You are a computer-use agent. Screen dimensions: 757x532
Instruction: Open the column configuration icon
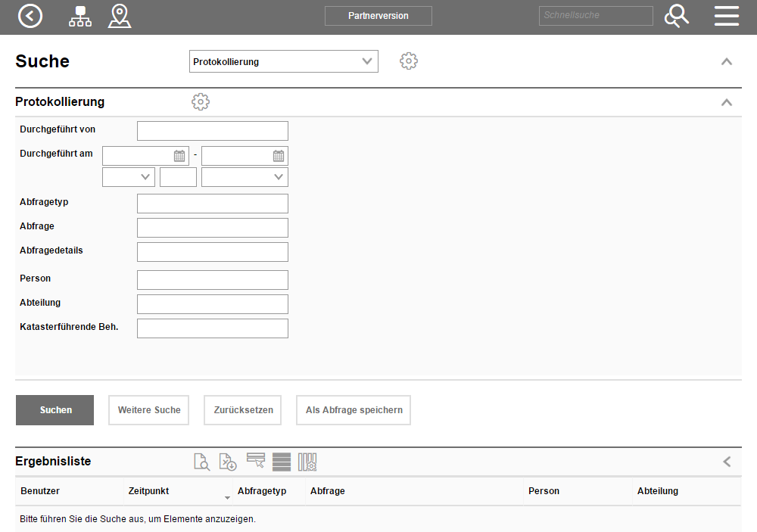click(x=307, y=462)
